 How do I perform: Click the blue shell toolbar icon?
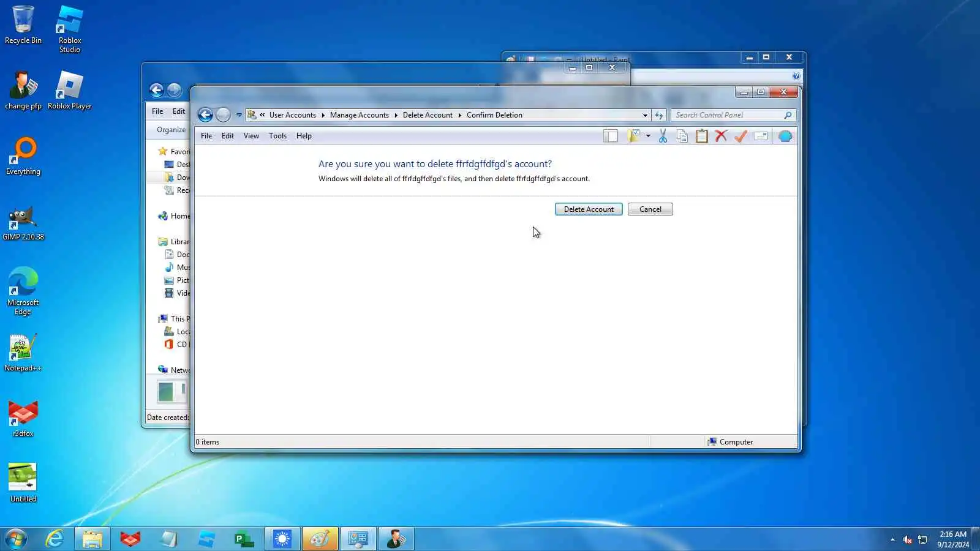pyautogui.click(x=785, y=136)
